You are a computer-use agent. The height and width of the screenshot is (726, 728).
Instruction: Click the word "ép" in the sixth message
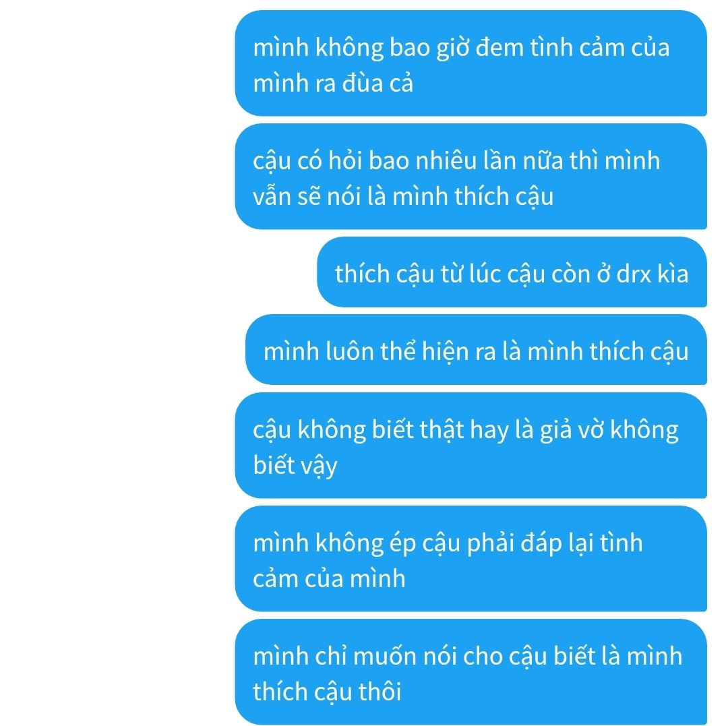(402, 543)
